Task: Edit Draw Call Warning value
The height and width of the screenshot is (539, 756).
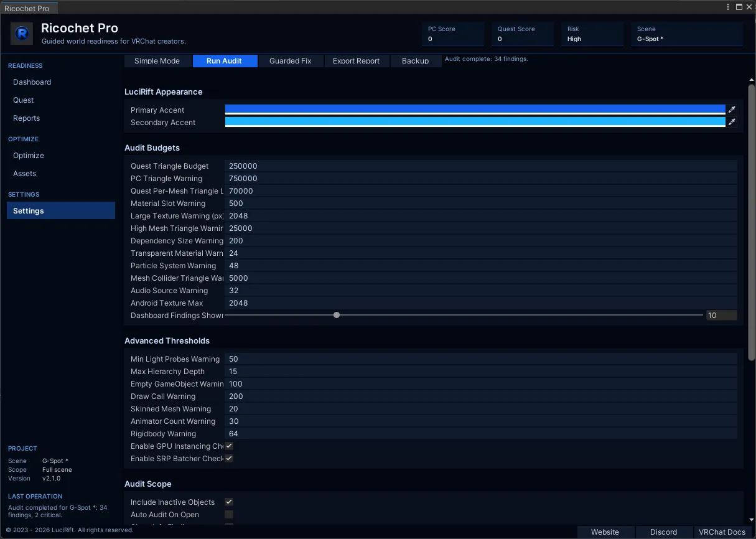Action: 481,396
